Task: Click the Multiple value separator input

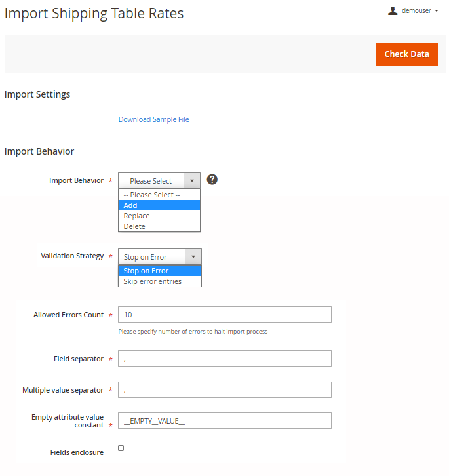Action: 225,390
